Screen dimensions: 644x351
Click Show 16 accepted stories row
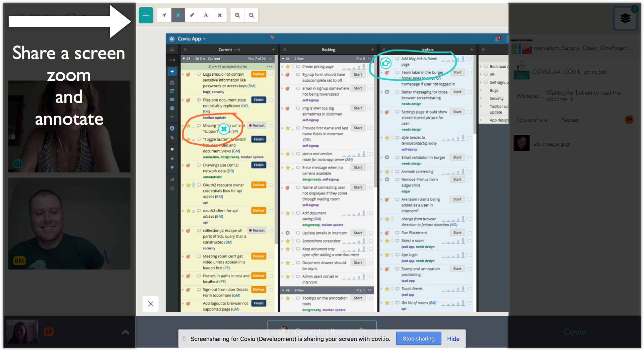pos(228,66)
